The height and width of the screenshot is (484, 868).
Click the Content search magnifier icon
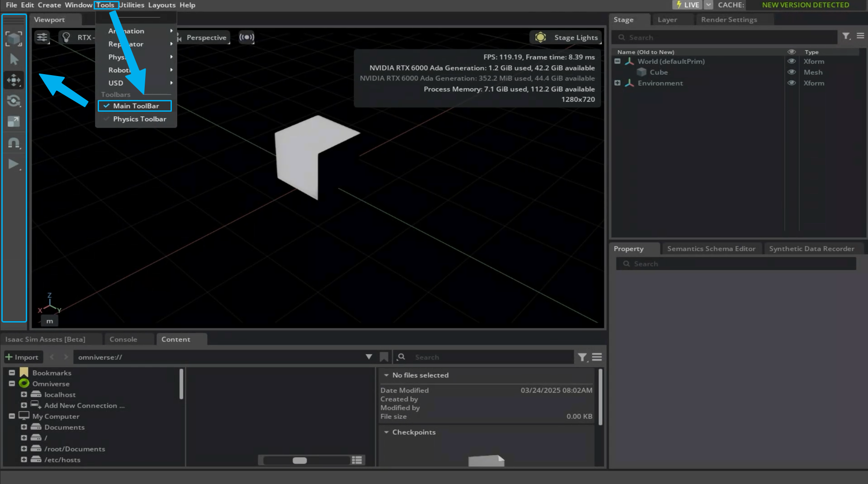pos(401,357)
